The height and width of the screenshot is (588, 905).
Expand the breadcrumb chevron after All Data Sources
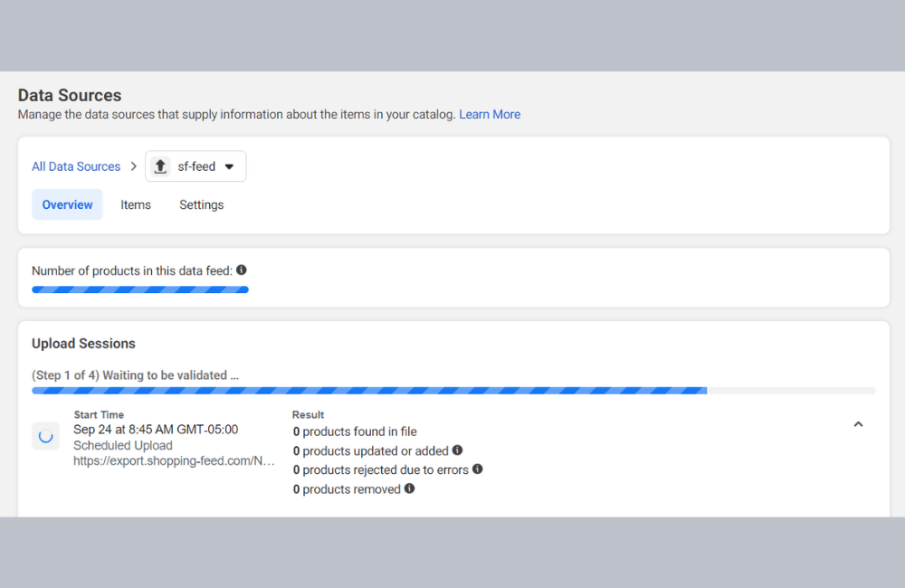coord(133,166)
